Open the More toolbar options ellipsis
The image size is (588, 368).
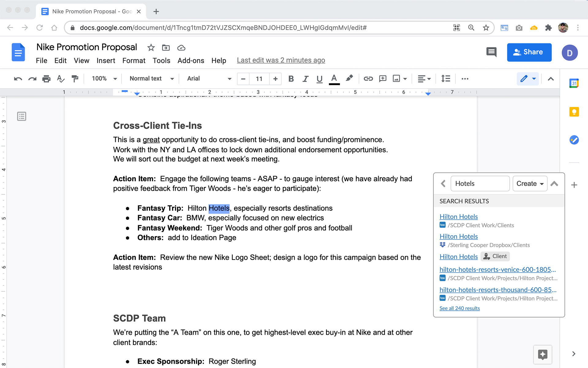point(465,79)
